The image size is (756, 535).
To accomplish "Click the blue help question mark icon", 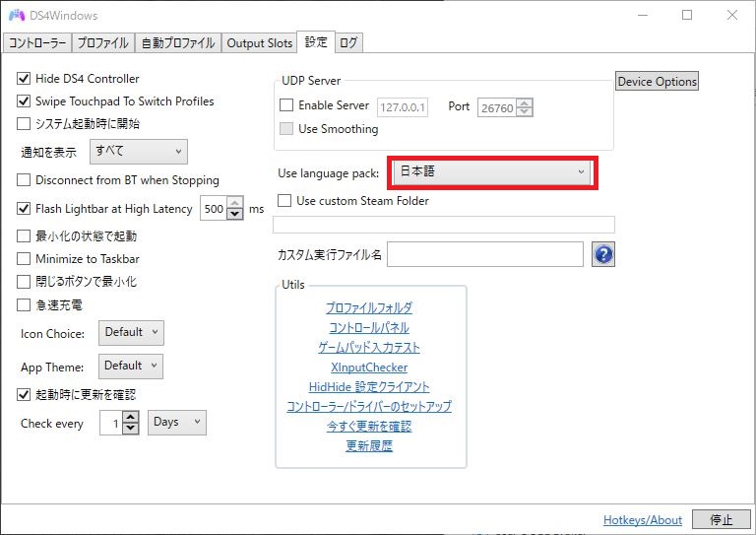I will tap(603, 255).
